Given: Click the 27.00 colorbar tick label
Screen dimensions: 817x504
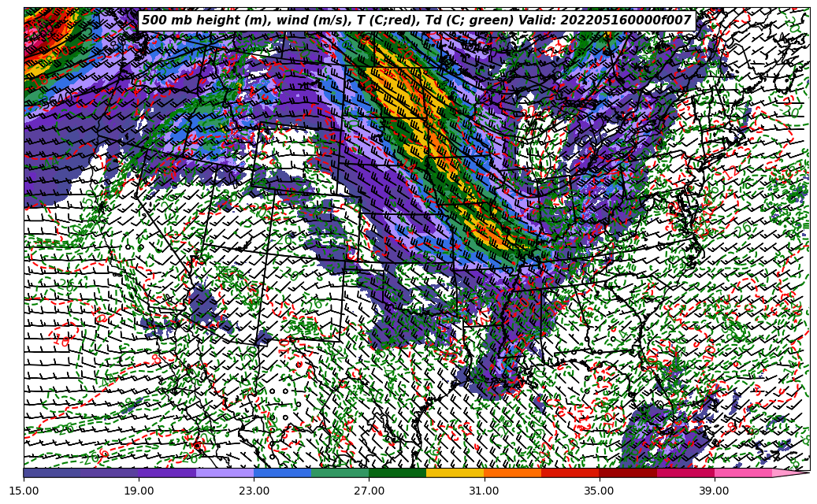Looking at the screenshot, I should [x=369, y=491].
